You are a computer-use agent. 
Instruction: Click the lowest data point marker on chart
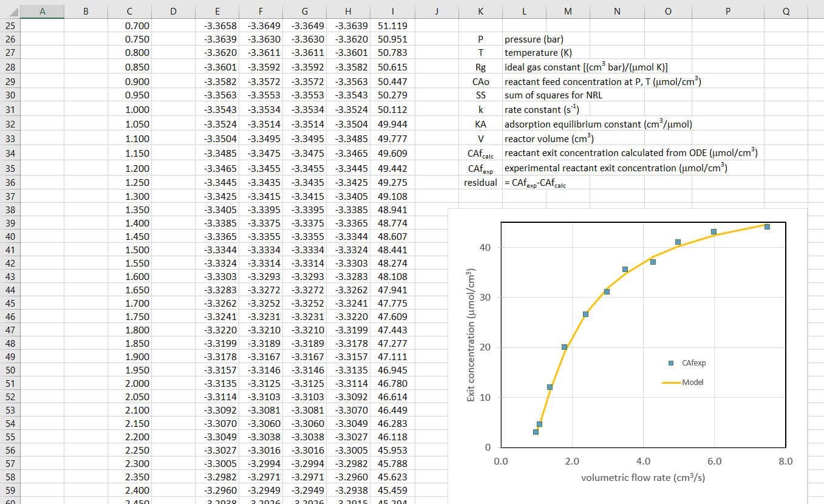coord(536,432)
